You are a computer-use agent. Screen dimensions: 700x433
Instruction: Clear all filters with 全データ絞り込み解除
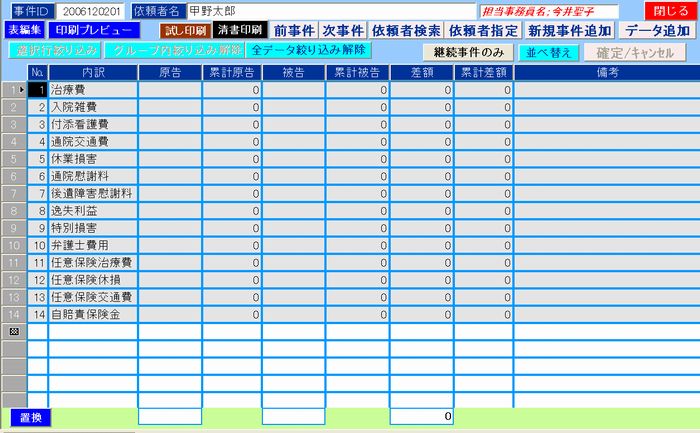(x=308, y=49)
